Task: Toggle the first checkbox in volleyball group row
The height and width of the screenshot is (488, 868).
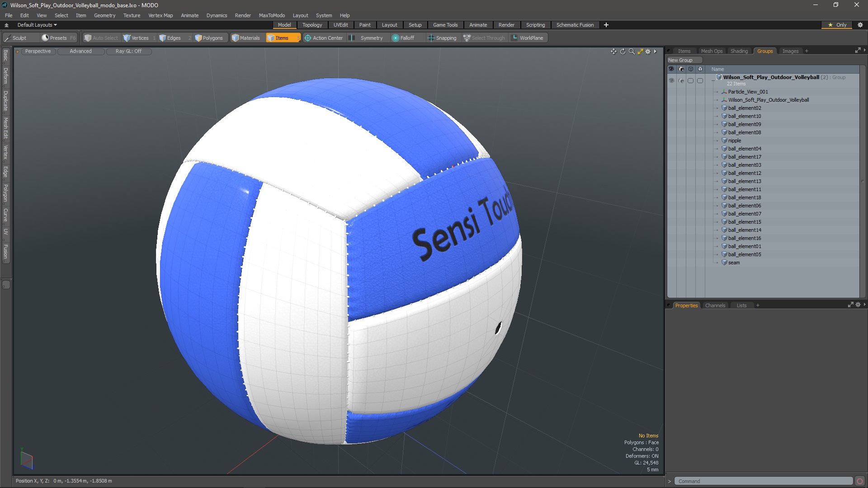Action: click(x=690, y=80)
